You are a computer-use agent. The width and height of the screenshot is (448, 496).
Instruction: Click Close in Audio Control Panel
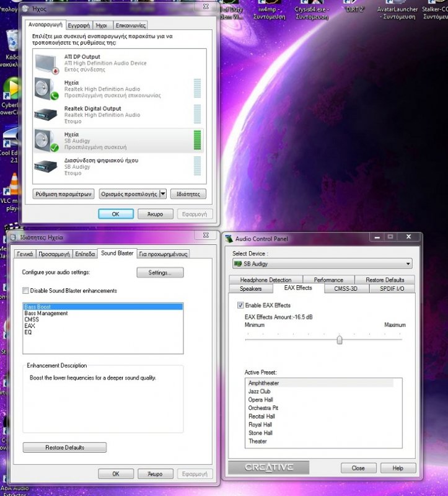[358, 468]
